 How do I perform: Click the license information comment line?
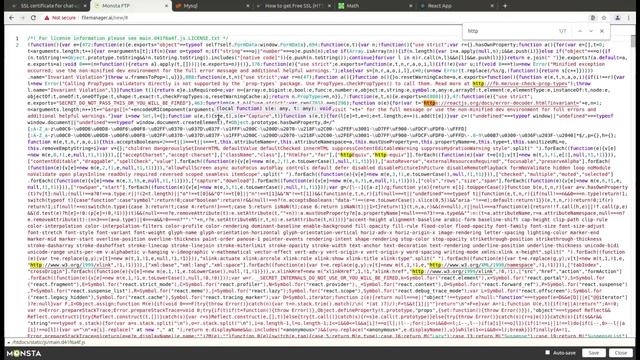128,38
